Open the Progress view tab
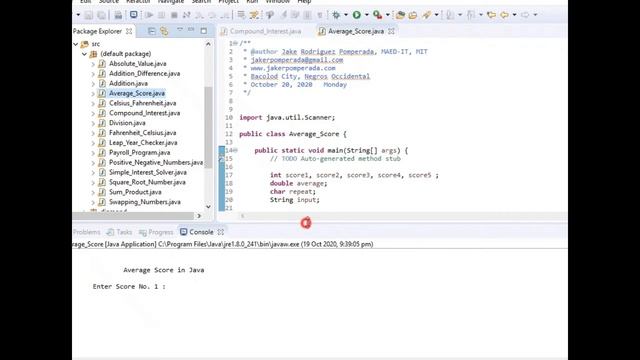 [x=156, y=232]
